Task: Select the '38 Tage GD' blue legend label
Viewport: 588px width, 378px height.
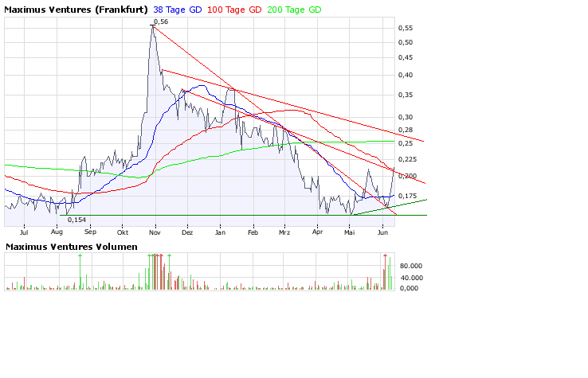Action: click(x=178, y=10)
